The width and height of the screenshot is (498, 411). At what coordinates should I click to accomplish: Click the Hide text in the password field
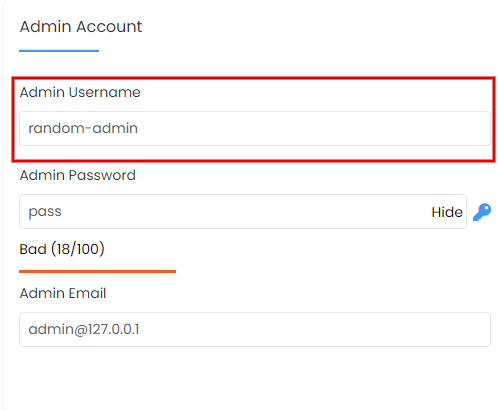click(x=447, y=212)
